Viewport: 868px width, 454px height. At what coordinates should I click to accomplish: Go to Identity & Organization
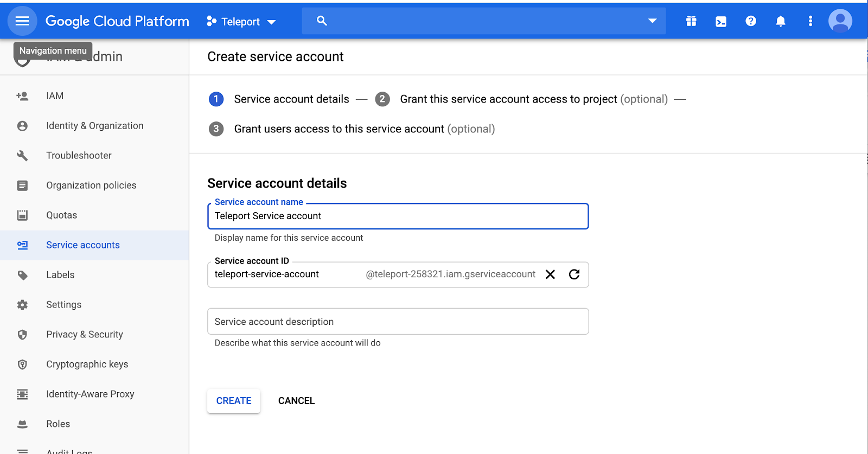[95, 126]
